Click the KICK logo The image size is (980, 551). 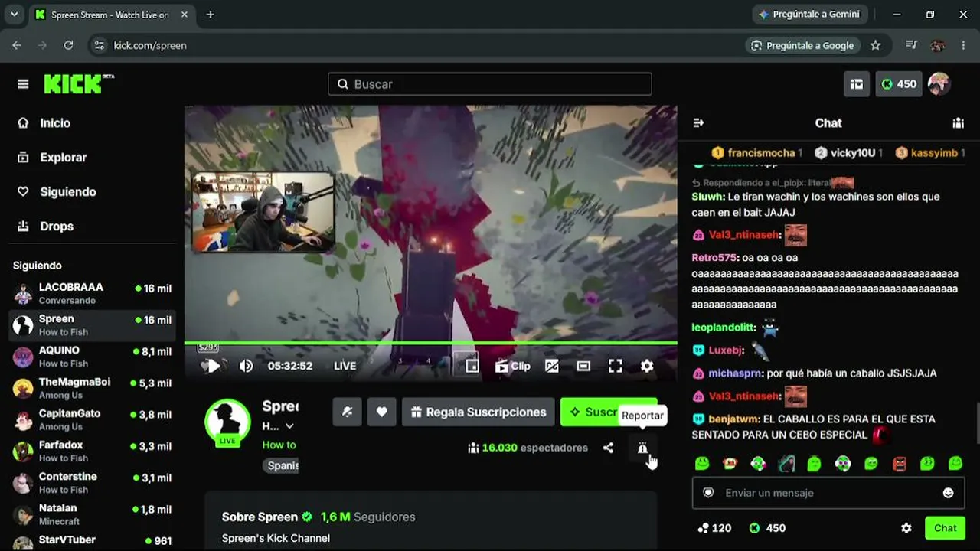pyautogui.click(x=79, y=83)
